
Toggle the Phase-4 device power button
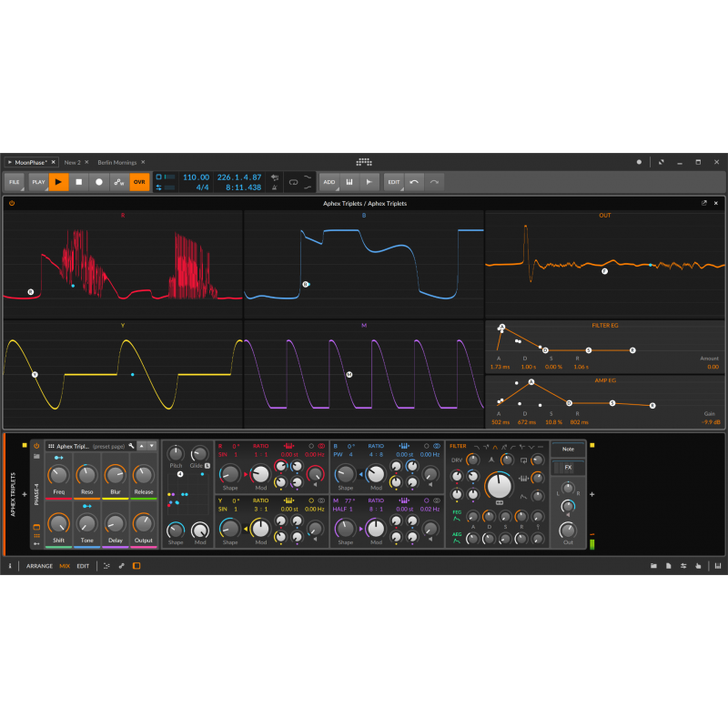click(x=36, y=447)
